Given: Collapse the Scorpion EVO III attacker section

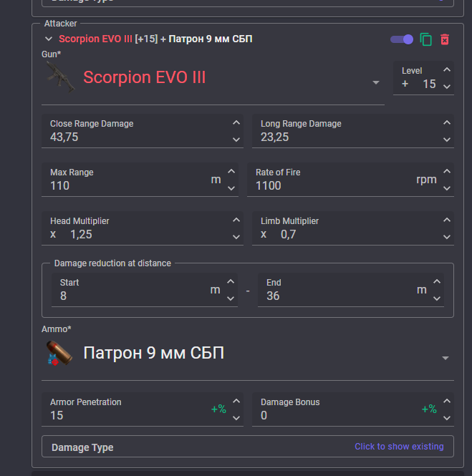Looking at the screenshot, I should tap(49, 39).
